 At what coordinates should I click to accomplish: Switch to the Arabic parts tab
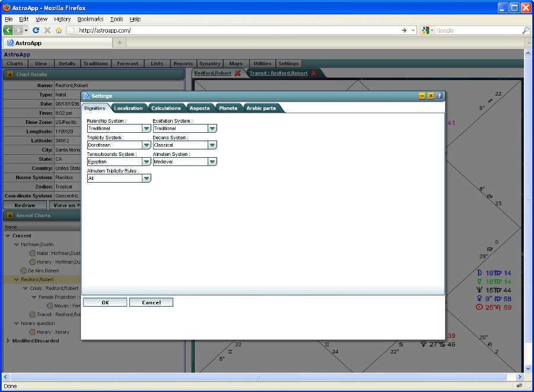tap(261, 108)
